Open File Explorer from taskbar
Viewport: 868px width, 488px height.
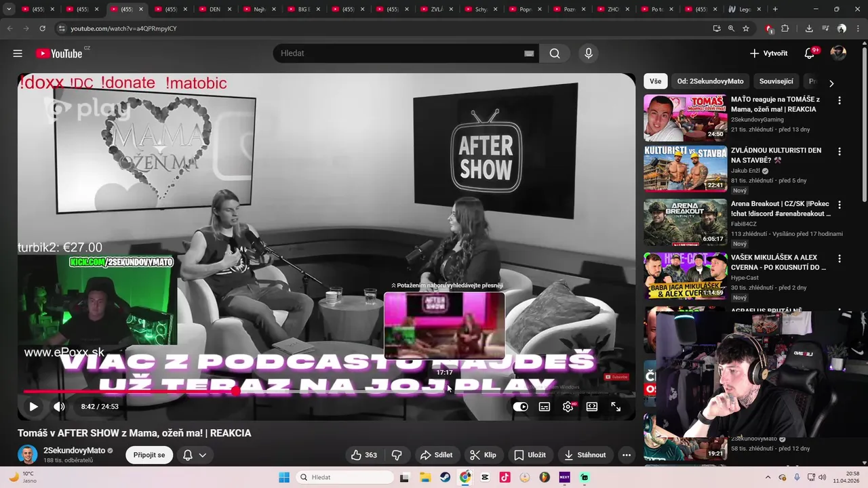pos(425,477)
